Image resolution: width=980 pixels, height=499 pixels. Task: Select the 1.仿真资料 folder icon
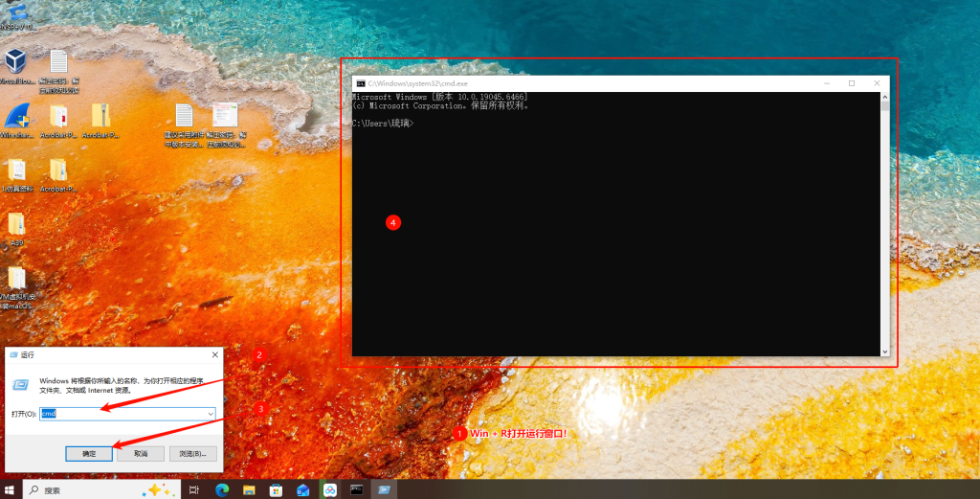[17, 170]
